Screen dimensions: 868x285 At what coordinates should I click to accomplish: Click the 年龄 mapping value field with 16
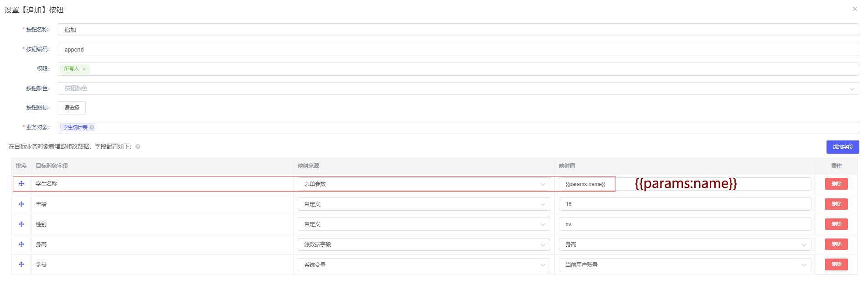[x=685, y=204]
